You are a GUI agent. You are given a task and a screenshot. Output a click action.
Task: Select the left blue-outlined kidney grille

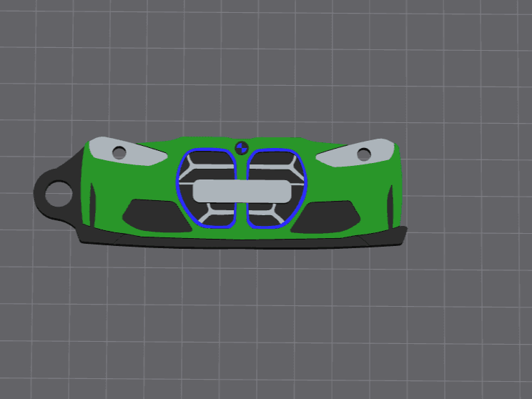click(x=206, y=187)
